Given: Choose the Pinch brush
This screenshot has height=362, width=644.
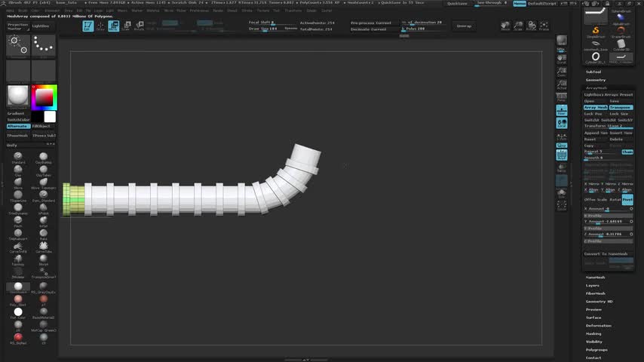Looking at the screenshot, I should pyautogui.click(x=18, y=222).
